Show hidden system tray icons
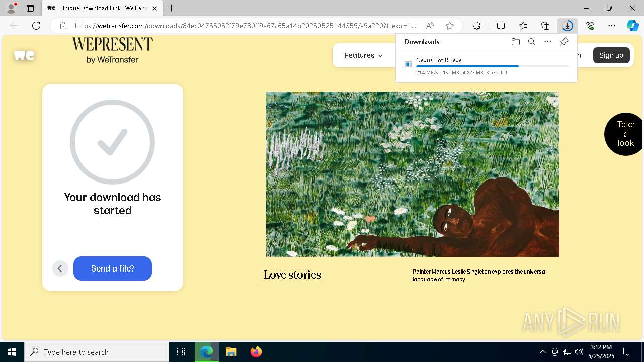 click(x=542, y=352)
